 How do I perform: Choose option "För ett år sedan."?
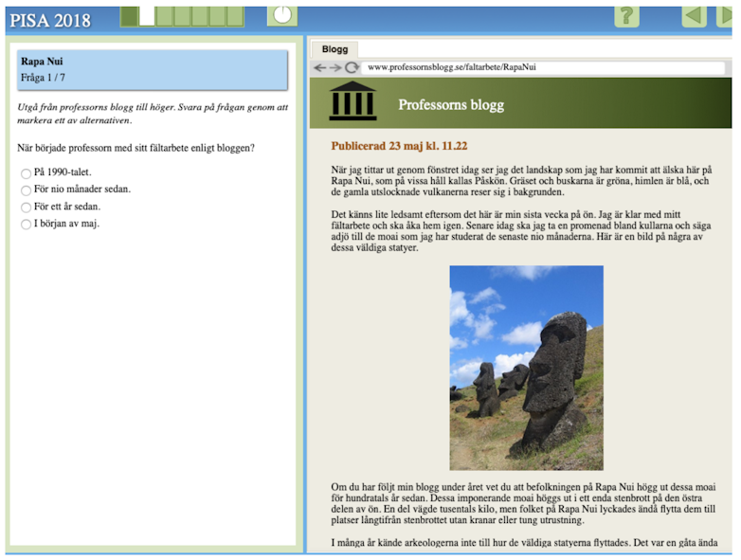pos(26,207)
